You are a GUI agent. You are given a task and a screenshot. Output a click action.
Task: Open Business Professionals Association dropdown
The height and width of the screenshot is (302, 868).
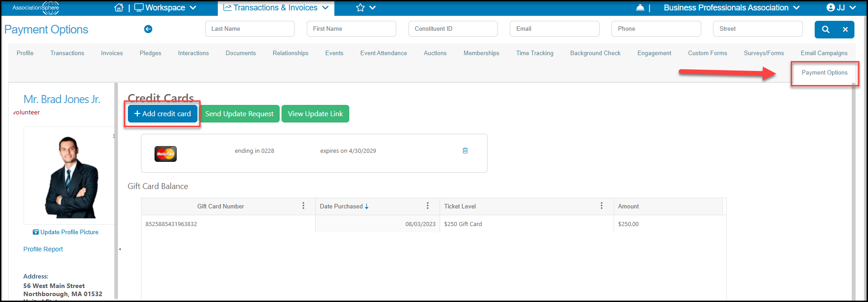coord(732,8)
